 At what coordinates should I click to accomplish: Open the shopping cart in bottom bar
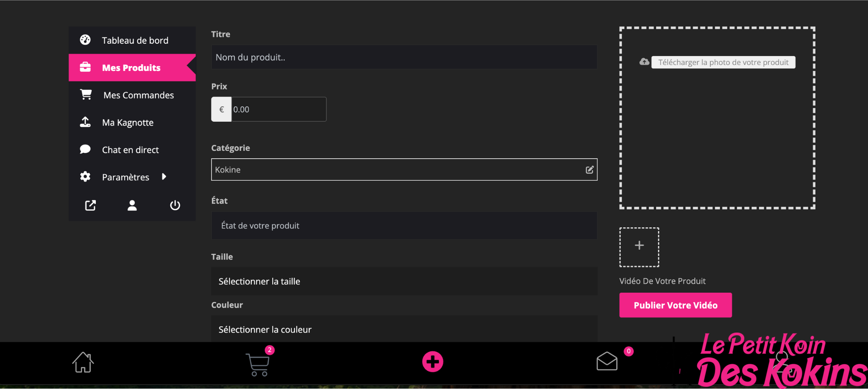[258, 364]
